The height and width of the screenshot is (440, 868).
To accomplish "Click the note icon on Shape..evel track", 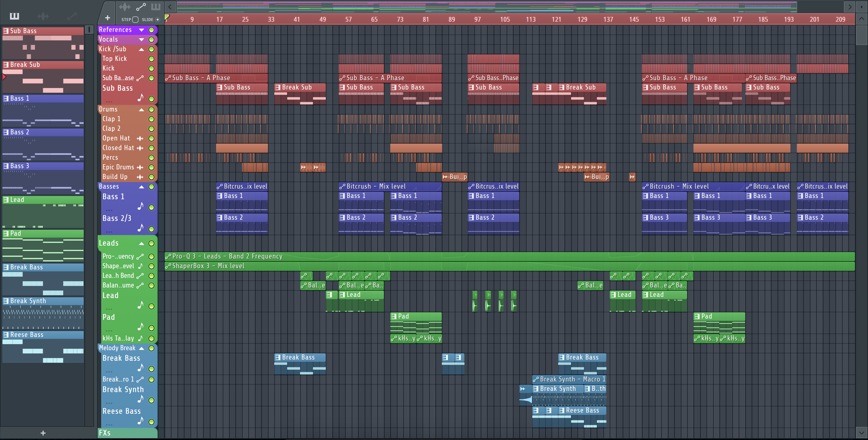I will tap(140, 266).
